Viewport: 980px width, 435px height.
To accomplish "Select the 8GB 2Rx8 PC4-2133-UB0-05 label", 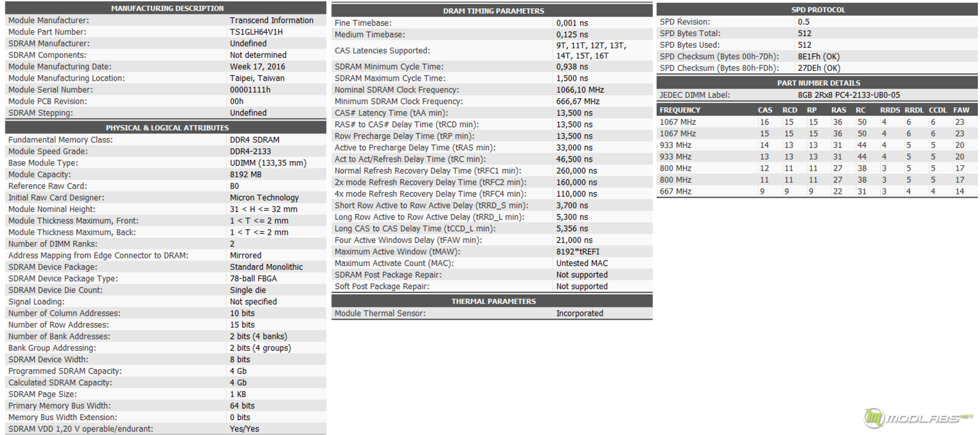I will 849,95.
